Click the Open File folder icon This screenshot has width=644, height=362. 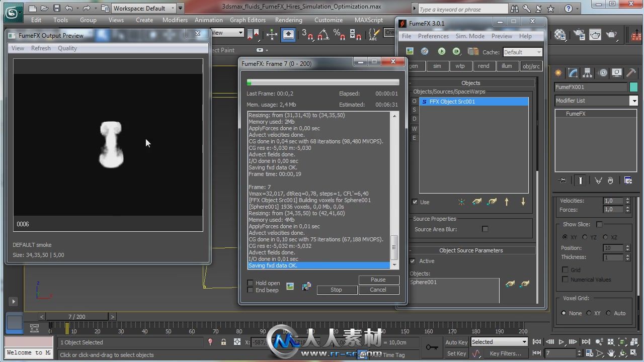click(x=44, y=8)
